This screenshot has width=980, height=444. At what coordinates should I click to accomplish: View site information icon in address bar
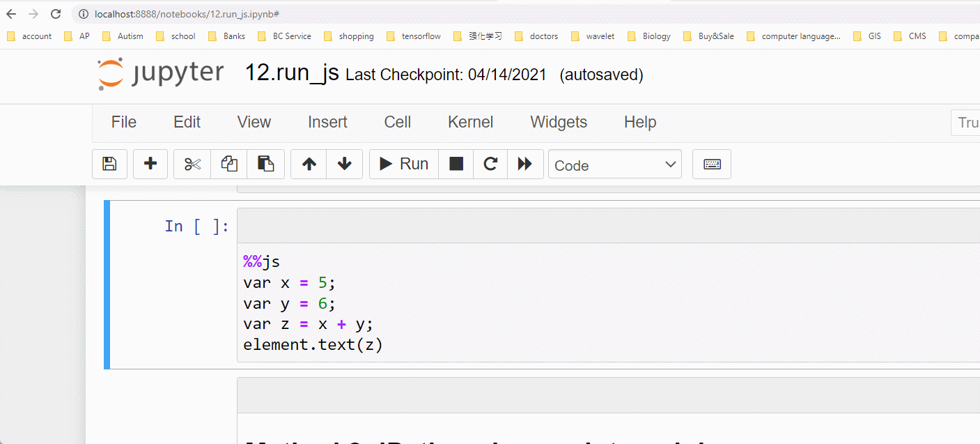(x=84, y=14)
